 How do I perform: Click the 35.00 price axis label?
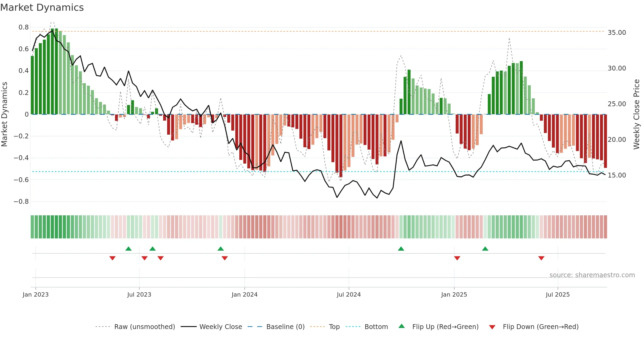tap(617, 33)
